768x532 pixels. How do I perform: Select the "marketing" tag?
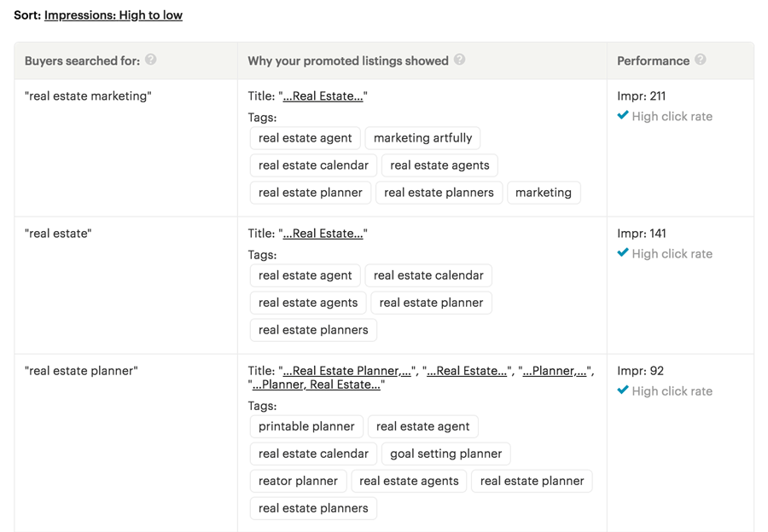544,193
